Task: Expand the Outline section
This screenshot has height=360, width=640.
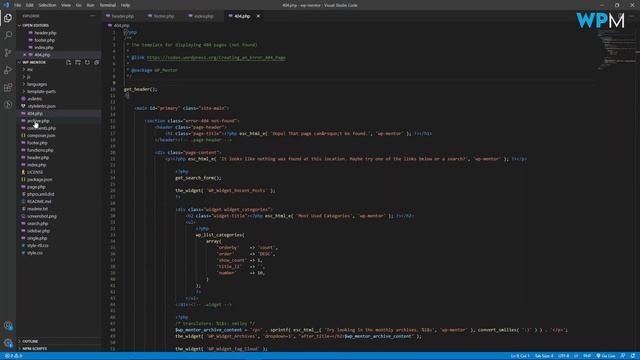Action: [x=29, y=341]
